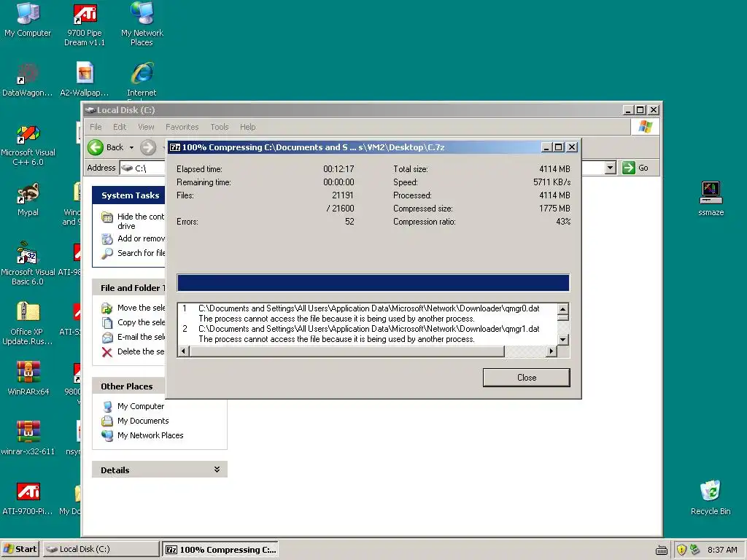The image size is (747, 560).
Task: Click the horizontal scrollbar thumb in error list
Action: (347, 351)
